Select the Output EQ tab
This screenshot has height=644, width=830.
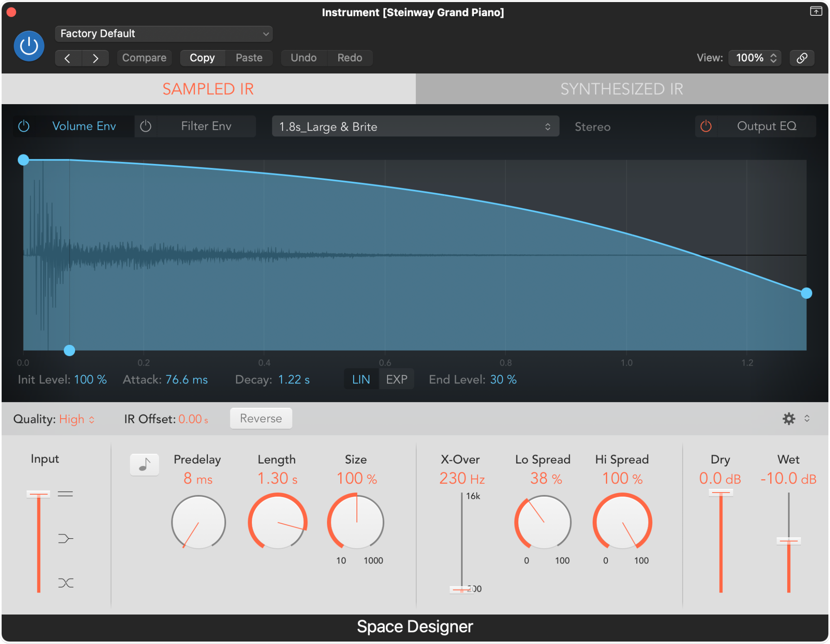pyautogui.click(x=767, y=126)
